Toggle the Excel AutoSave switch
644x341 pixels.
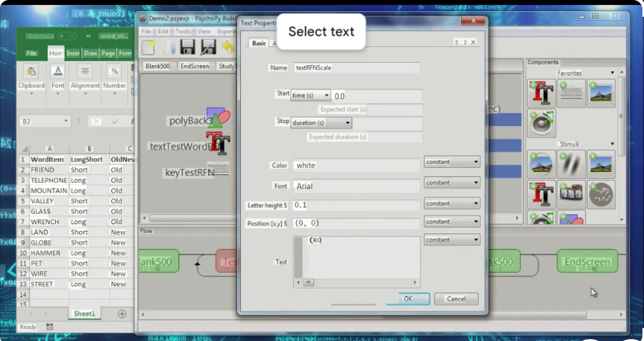[67, 36]
